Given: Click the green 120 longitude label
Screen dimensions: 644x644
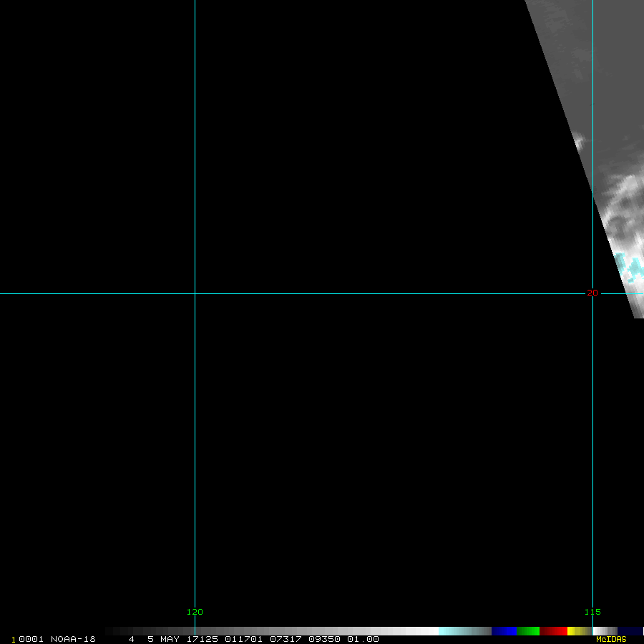Looking at the screenshot, I should click(x=195, y=612).
